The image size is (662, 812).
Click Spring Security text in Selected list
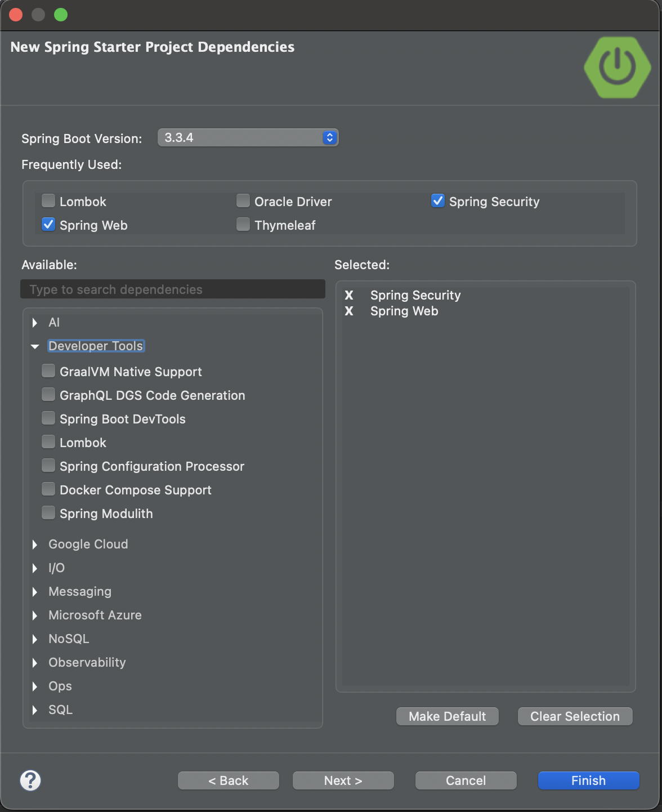coord(415,295)
